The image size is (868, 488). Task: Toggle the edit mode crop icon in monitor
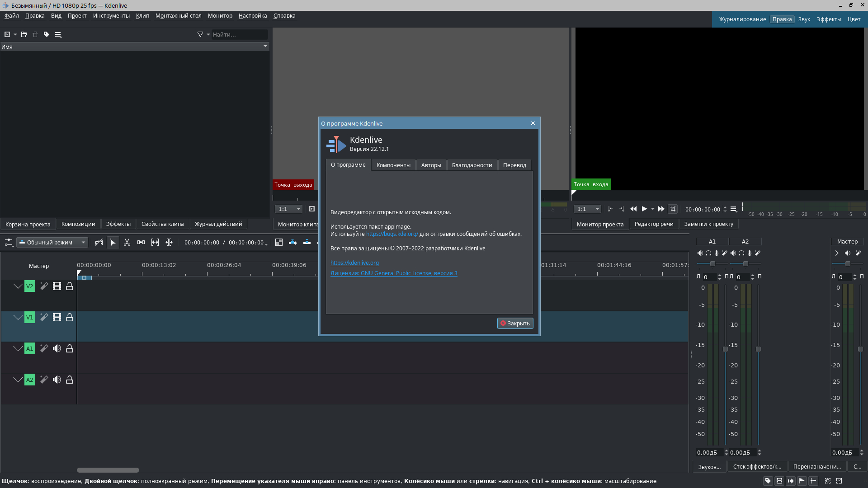(673, 209)
